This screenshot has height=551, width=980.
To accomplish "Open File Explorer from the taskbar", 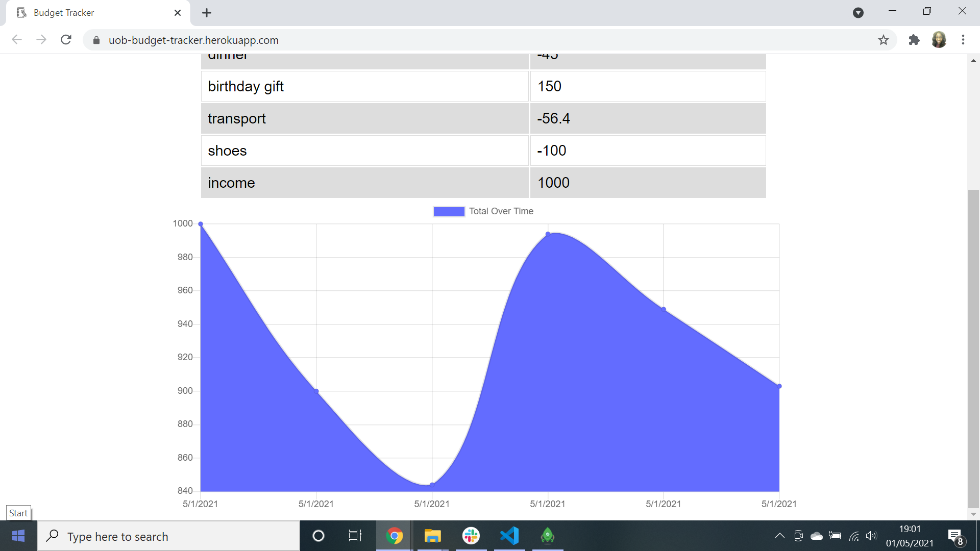I will click(432, 536).
